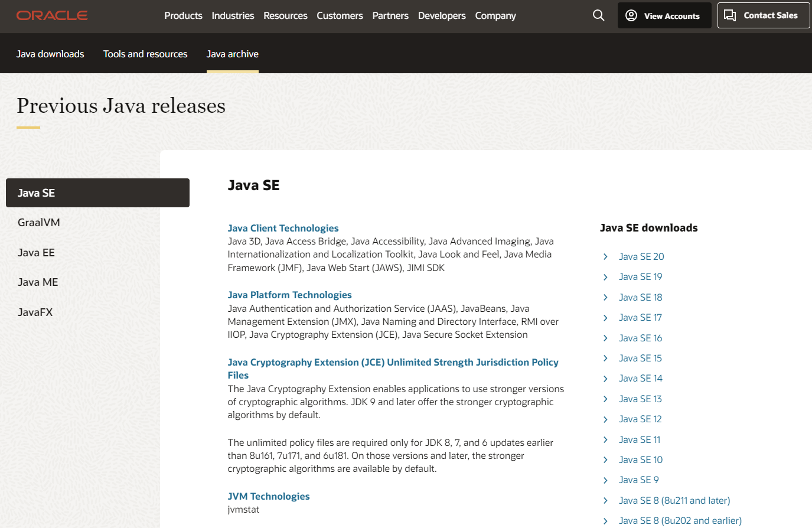Click the chevron beside Java SE 18
Image resolution: width=812 pixels, height=528 pixels.
605,298
